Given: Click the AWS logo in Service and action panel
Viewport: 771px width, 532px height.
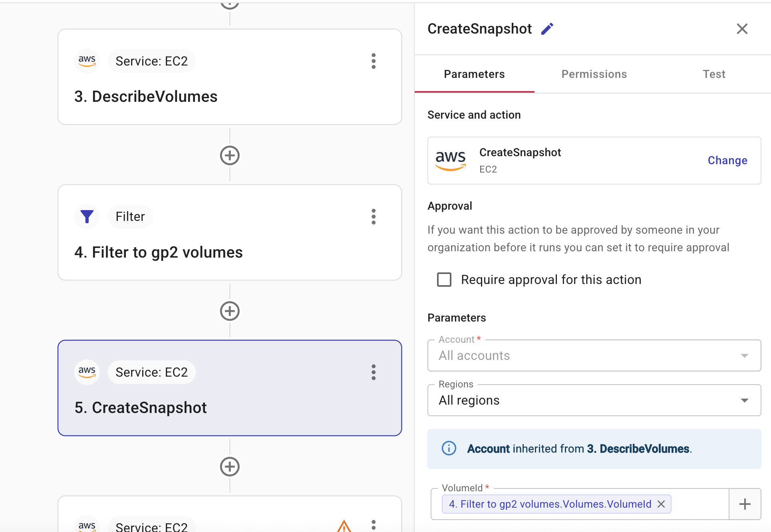Looking at the screenshot, I should click(451, 160).
